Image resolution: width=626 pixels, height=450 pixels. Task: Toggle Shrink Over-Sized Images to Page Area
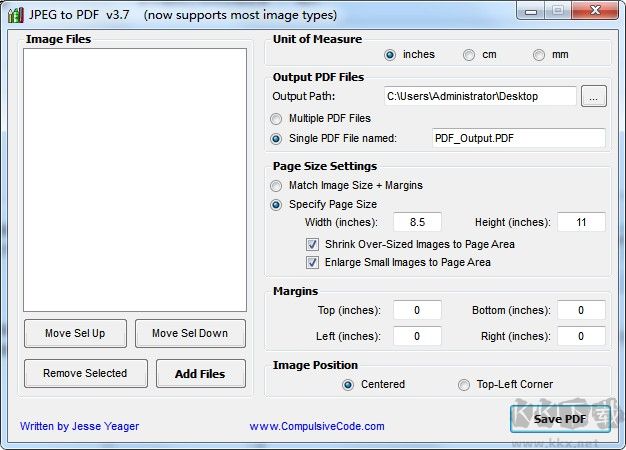(312, 244)
